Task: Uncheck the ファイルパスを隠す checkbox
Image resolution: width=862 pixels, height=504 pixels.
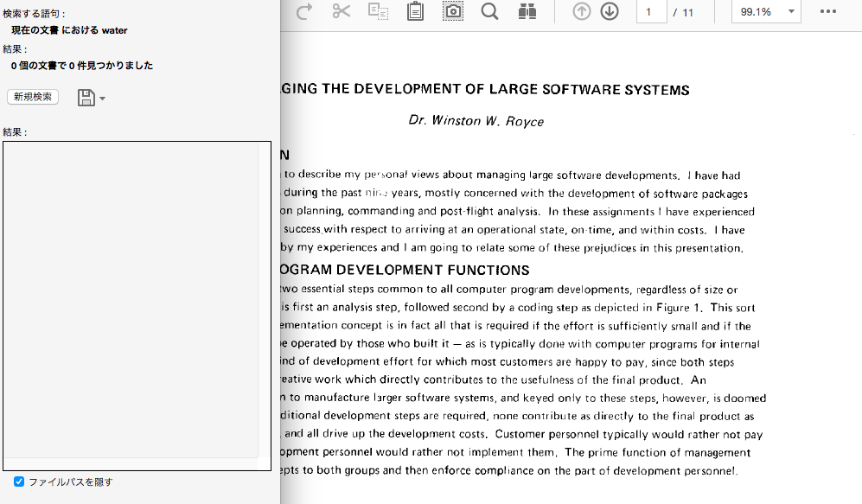Action: pos(19,482)
